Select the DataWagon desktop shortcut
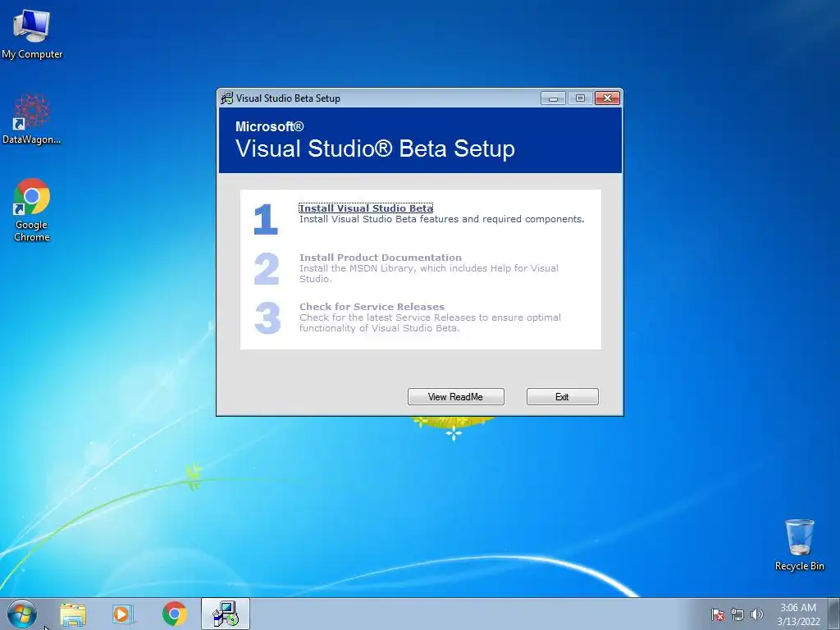This screenshot has width=840, height=630. tap(32, 119)
